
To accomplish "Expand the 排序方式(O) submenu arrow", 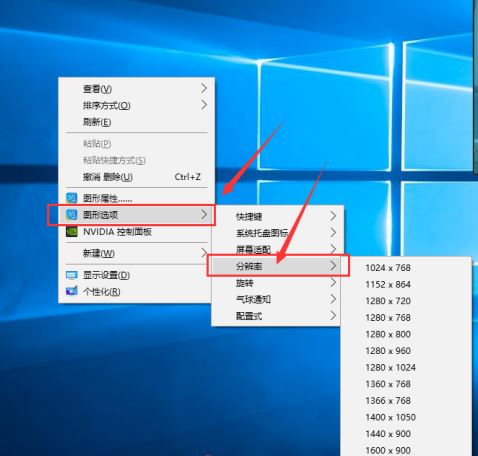I will click(x=204, y=105).
